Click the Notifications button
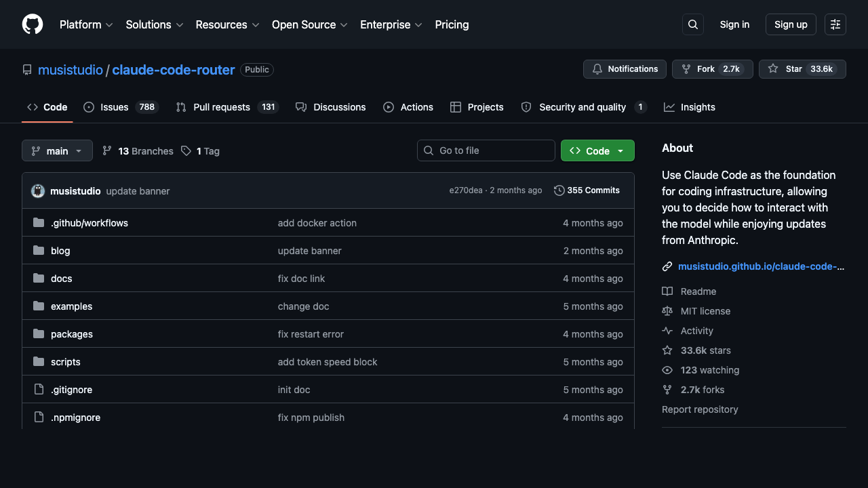868x488 pixels. point(625,69)
